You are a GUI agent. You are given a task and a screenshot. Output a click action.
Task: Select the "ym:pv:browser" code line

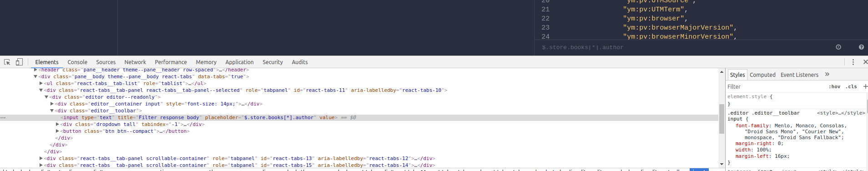click(655, 19)
